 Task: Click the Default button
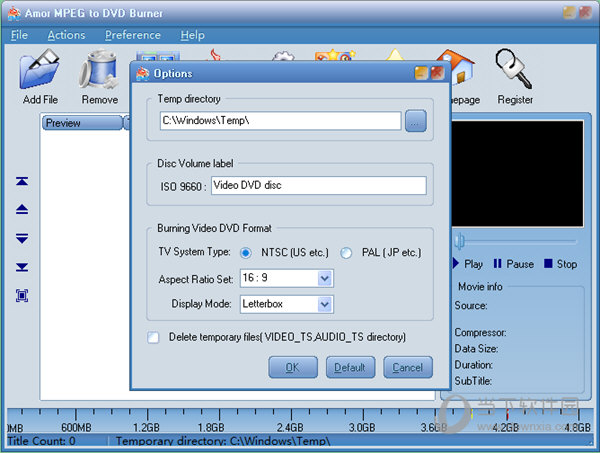pos(351,367)
